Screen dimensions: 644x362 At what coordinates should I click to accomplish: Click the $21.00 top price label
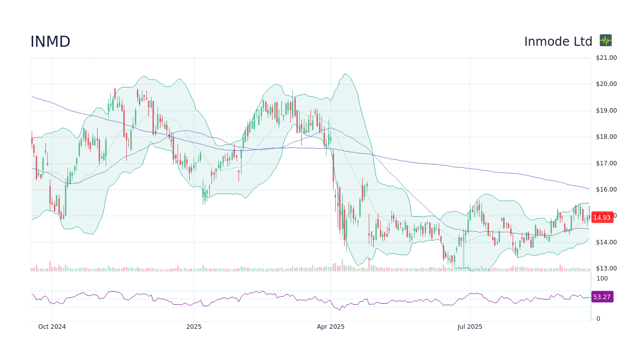(606, 57)
